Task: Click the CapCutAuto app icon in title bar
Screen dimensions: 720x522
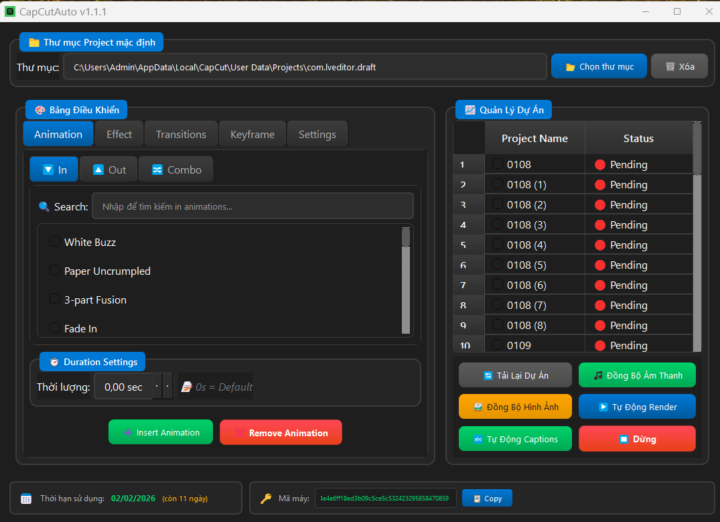Action: 10,11
